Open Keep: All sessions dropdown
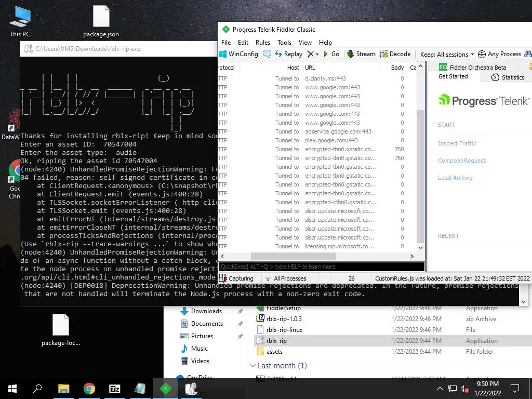This screenshot has height=399, width=532. click(447, 54)
